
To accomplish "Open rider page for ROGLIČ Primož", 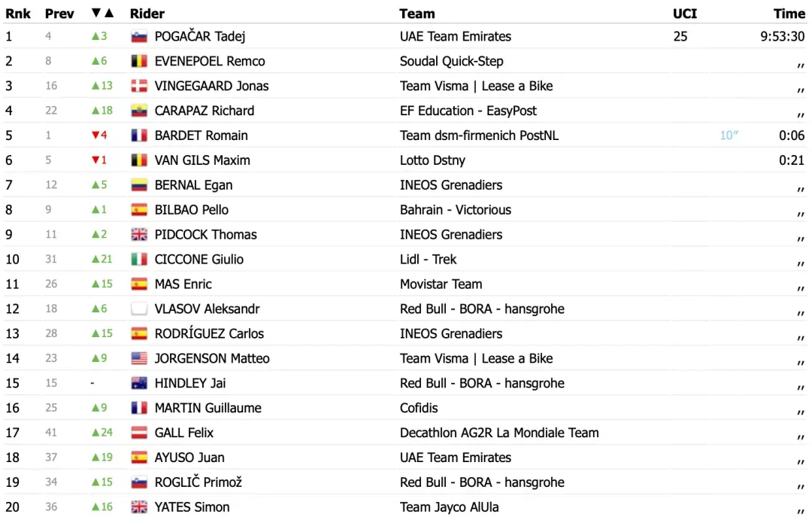I will pos(198,483).
